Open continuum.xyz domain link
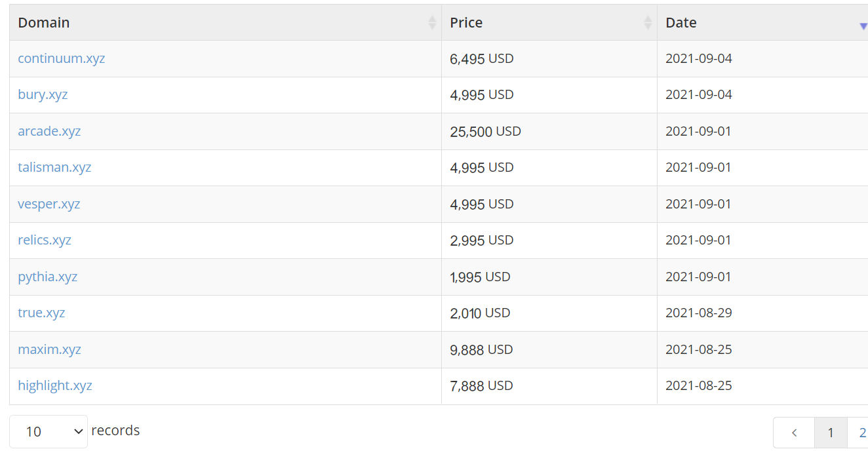 pos(62,58)
